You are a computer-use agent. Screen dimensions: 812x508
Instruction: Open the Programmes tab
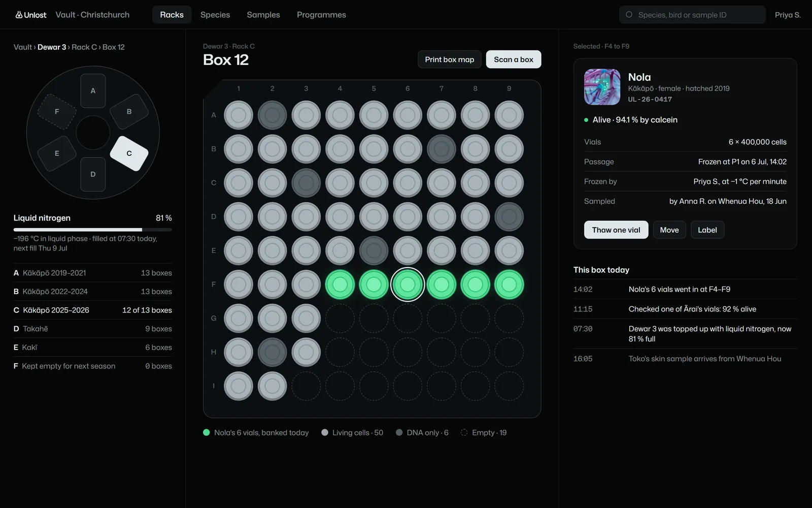(x=321, y=15)
